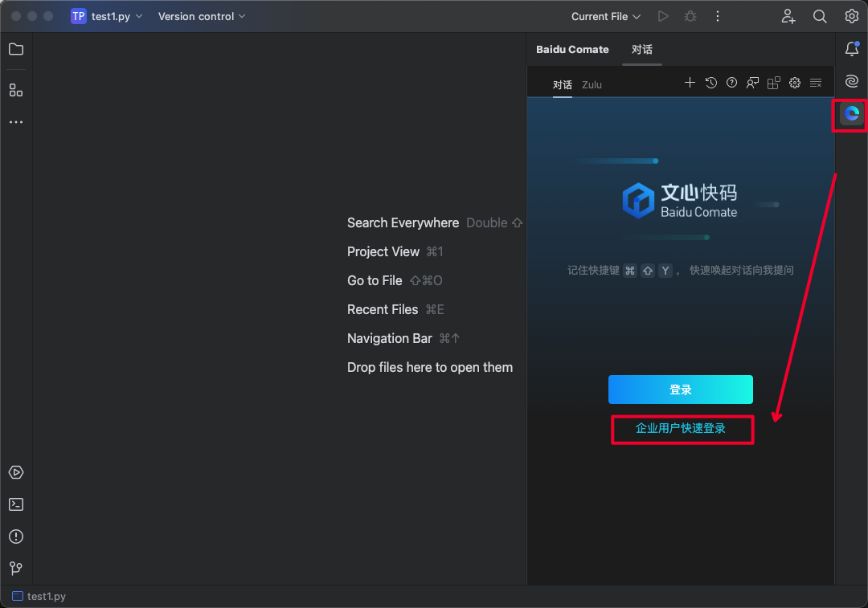Click the Drop files here to open them text
Image resolution: width=868 pixels, height=608 pixels.
tap(430, 367)
